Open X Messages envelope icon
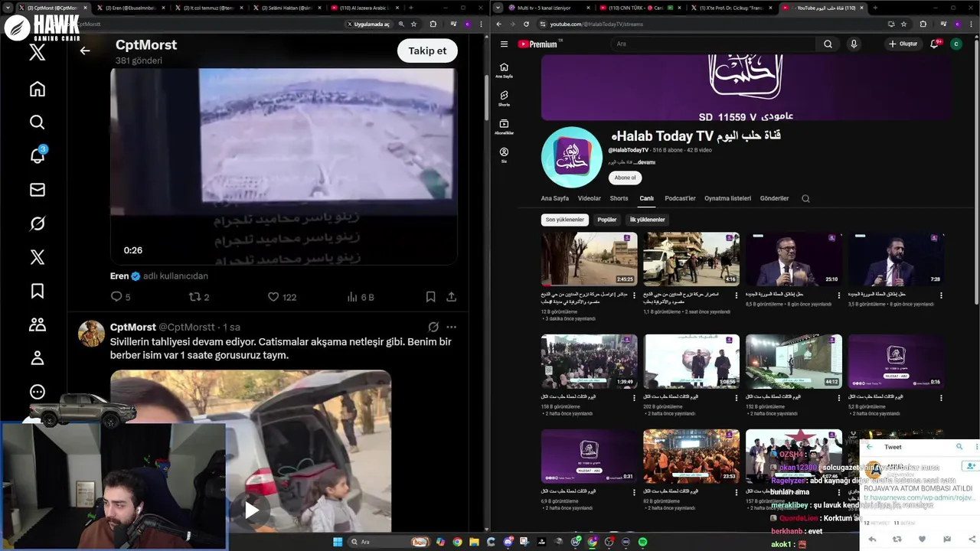 tap(37, 190)
